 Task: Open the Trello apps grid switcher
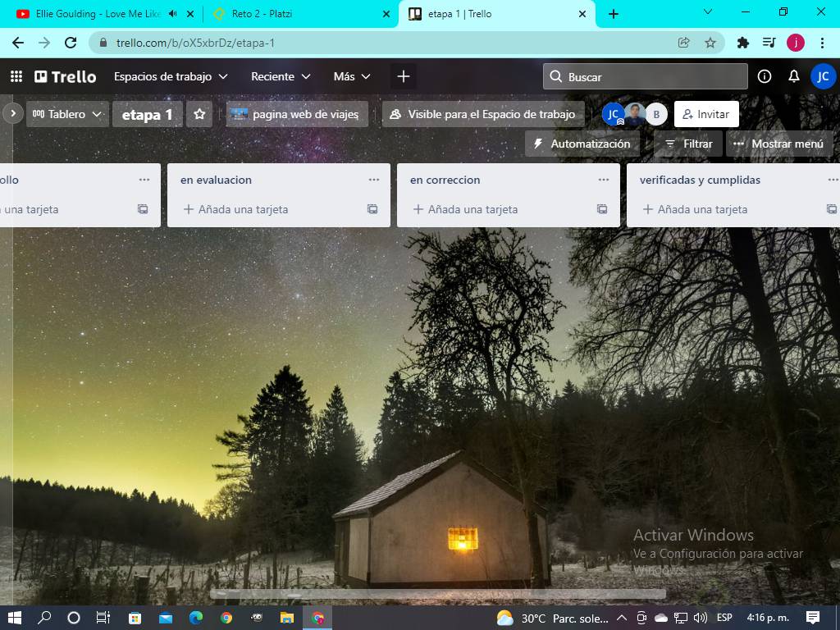16,76
